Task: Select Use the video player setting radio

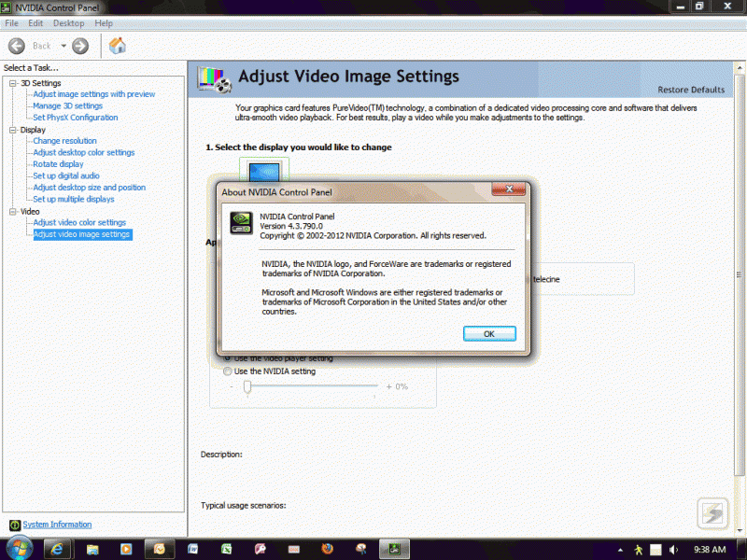Action: click(x=228, y=358)
